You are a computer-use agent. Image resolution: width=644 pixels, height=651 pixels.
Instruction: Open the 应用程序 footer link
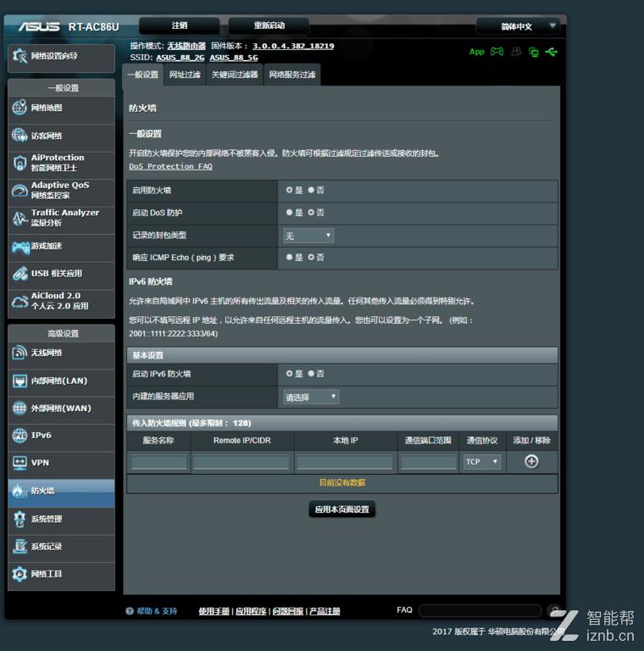[251, 611]
